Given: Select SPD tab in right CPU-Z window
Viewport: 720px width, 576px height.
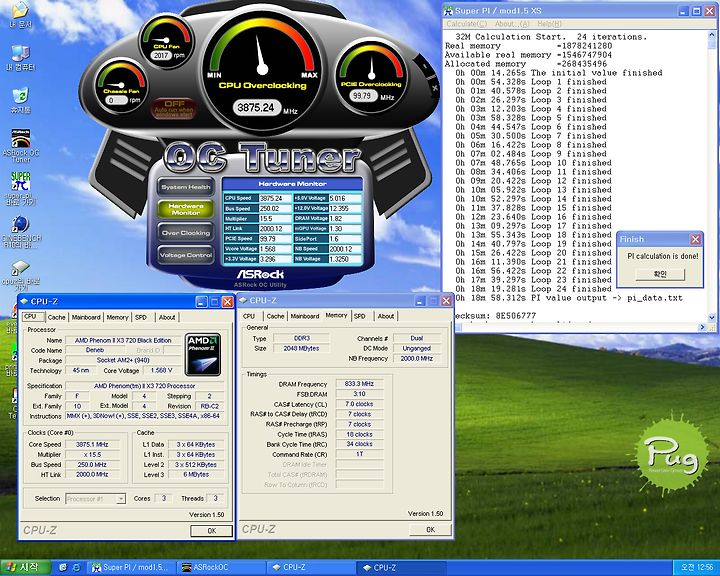Looking at the screenshot, I should [360, 316].
